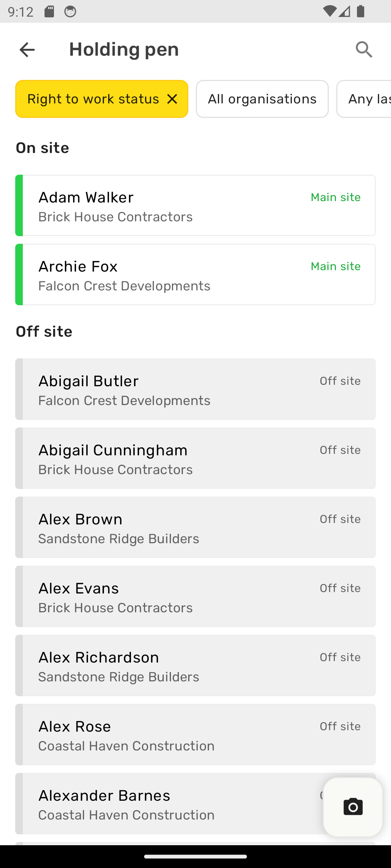391x868 pixels.
Task: Tap the camera scan button
Action: [x=353, y=807]
